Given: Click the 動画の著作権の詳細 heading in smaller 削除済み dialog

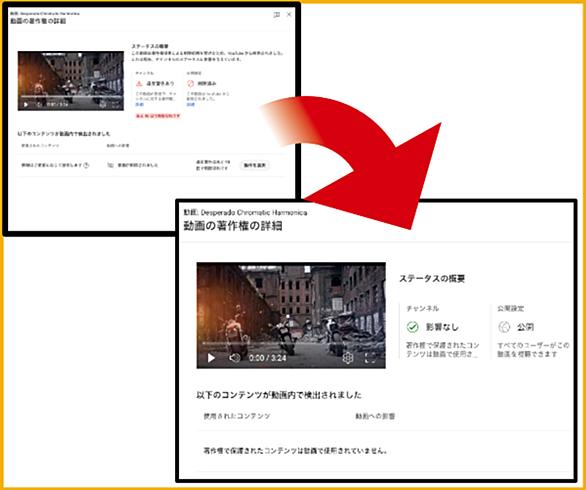Looking at the screenshot, I should coord(38,21).
